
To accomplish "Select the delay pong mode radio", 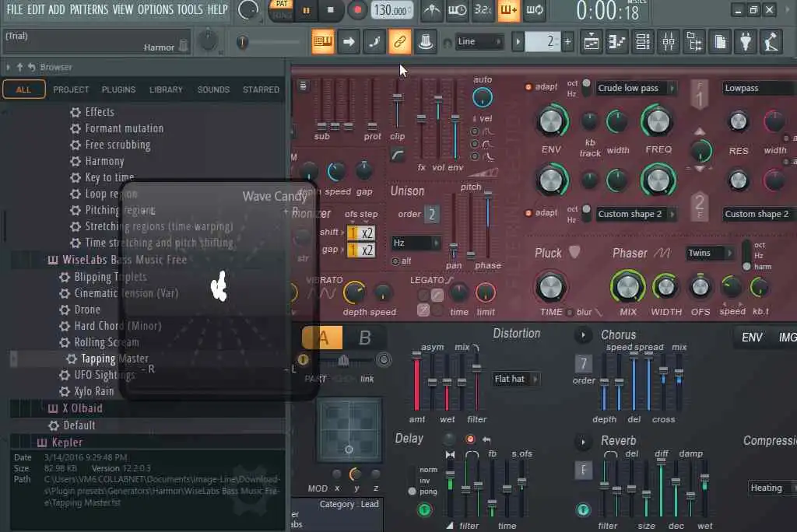I will pyautogui.click(x=413, y=492).
